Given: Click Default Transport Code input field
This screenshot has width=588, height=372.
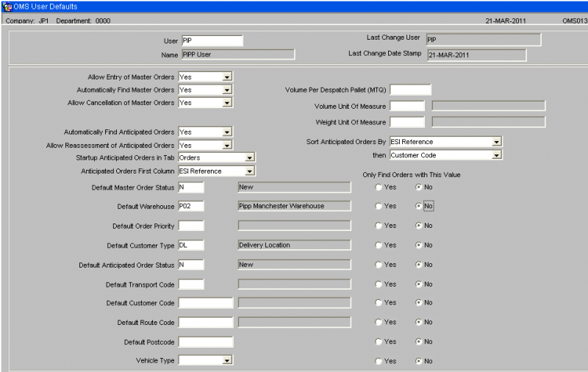Looking at the screenshot, I should click(x=191, y=285).
